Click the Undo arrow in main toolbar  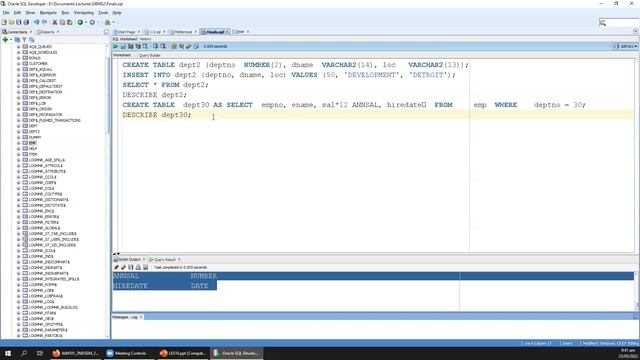[37, 22]
